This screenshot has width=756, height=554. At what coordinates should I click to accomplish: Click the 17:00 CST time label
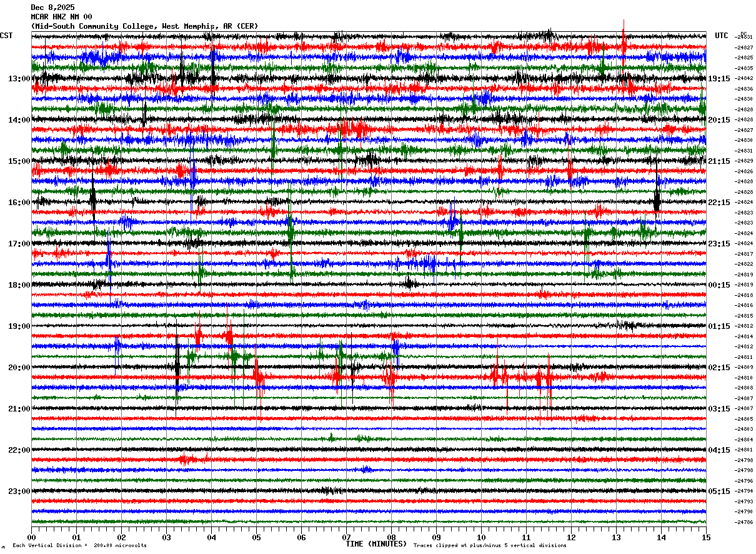click(x=19, y=243)
